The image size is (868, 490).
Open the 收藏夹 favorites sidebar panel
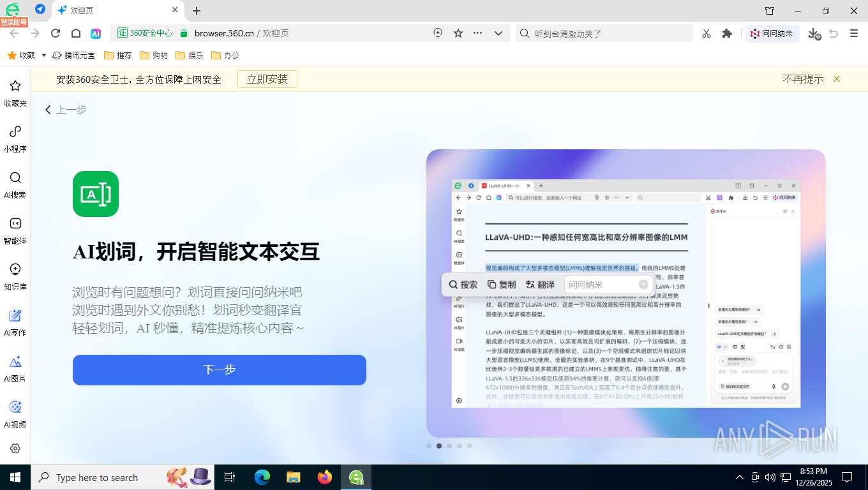coord(15,93)
